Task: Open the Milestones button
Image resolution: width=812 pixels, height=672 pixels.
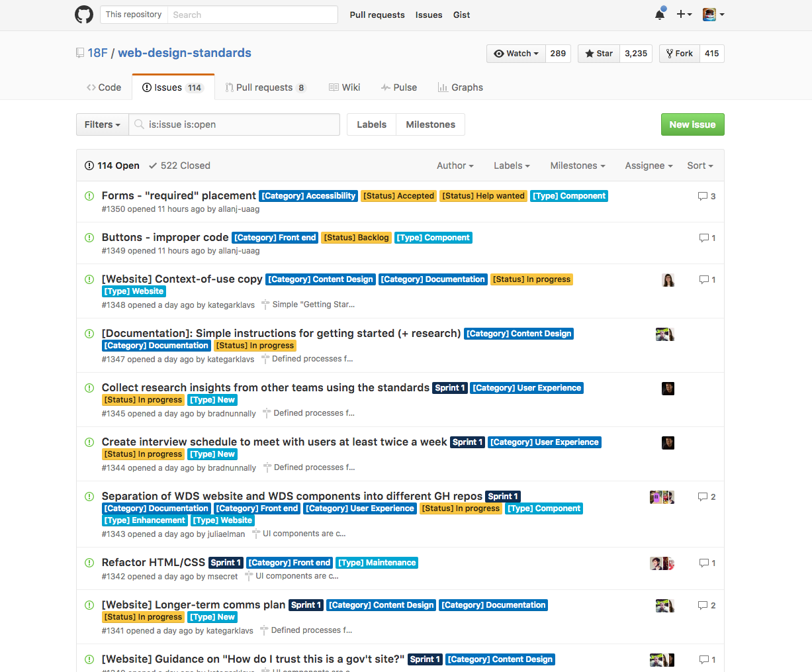Action: click(430, 124)
